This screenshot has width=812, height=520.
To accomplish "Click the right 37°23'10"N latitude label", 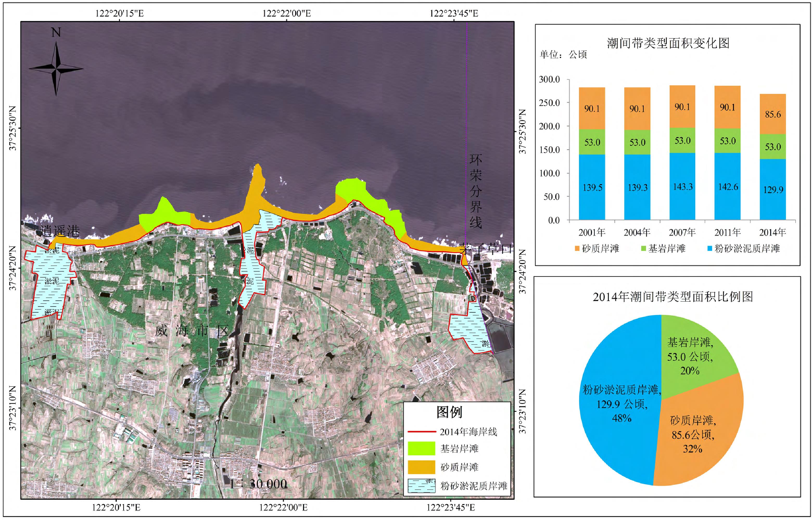I will tap(522, 411).
